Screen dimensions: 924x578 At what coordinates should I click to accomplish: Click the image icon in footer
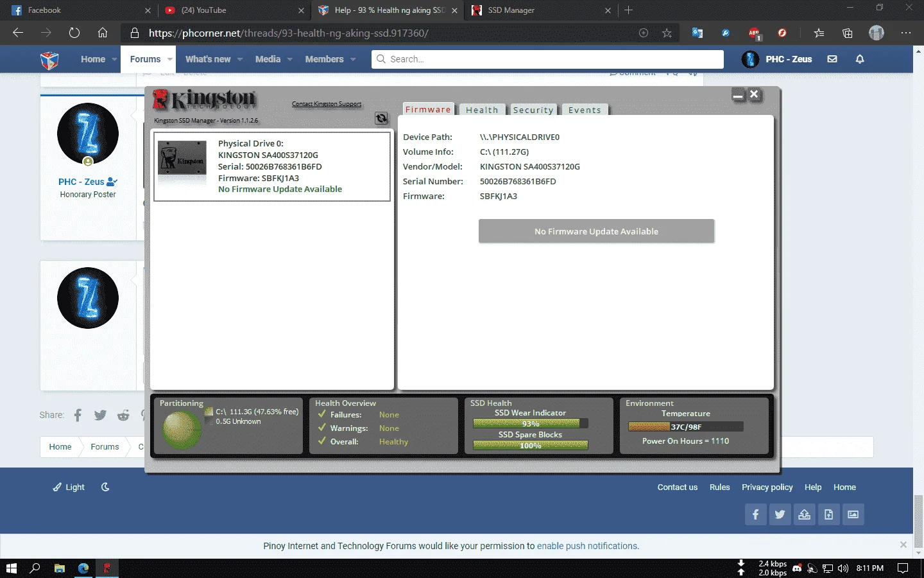pos(853,514)
